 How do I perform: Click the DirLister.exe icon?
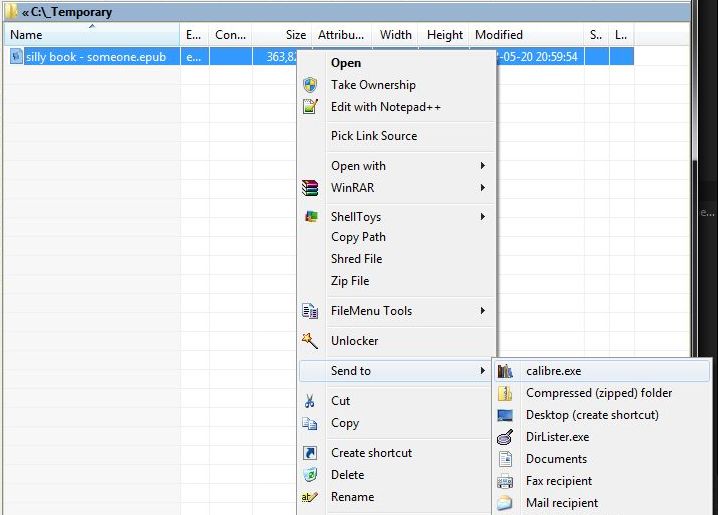[505, 437]
